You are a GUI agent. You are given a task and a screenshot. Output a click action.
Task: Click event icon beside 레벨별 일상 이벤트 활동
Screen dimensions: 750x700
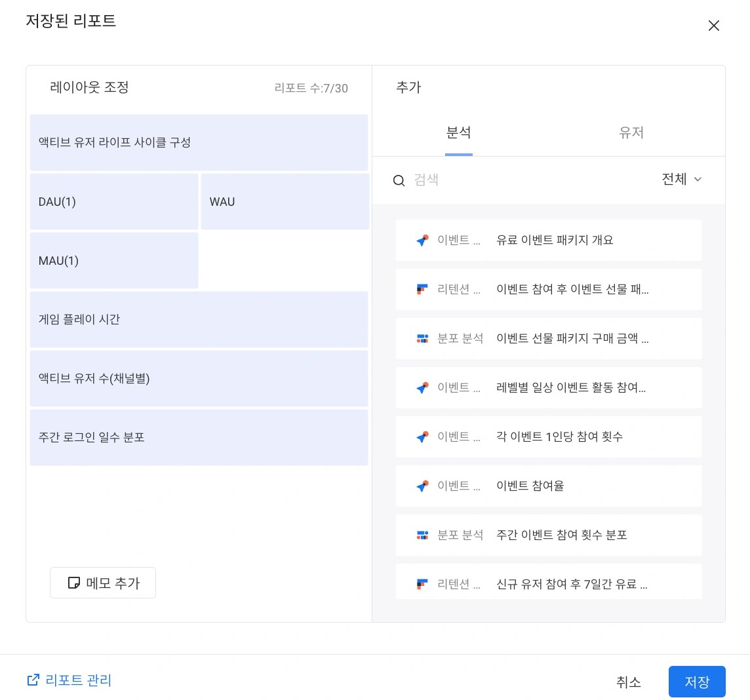422,388
